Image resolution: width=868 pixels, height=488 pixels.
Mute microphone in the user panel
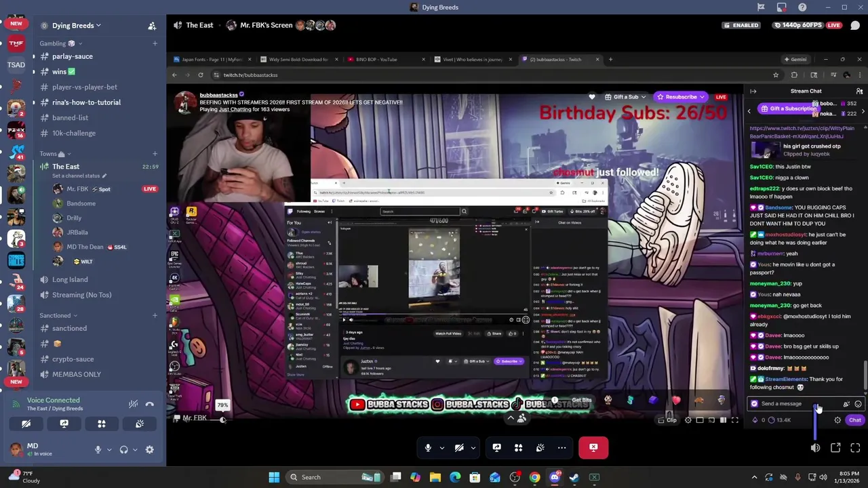tap(98, 449)
